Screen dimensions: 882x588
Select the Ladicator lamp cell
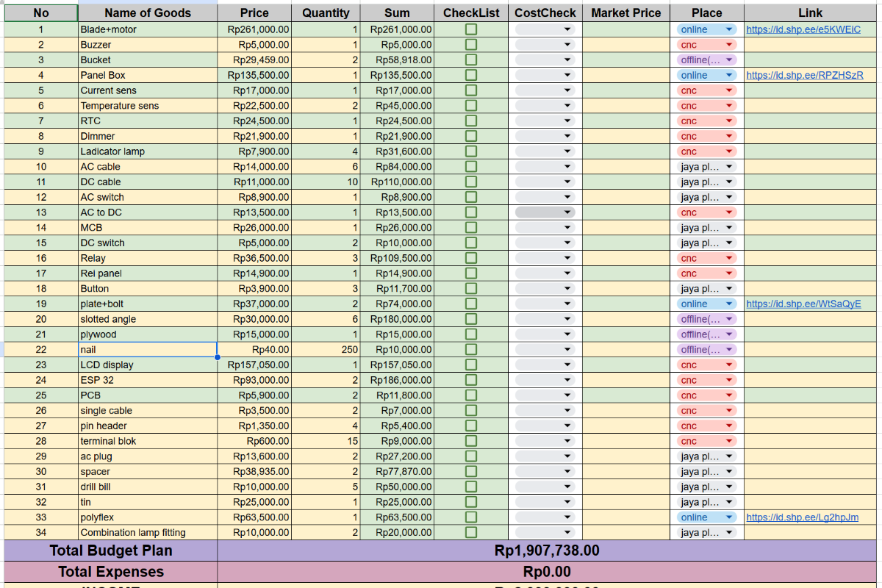tap(148, 151)
